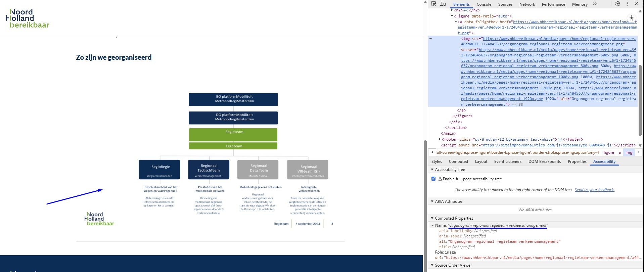
Task: Open the Network tab
Action: pyautogui.click(x=527, y=4)
